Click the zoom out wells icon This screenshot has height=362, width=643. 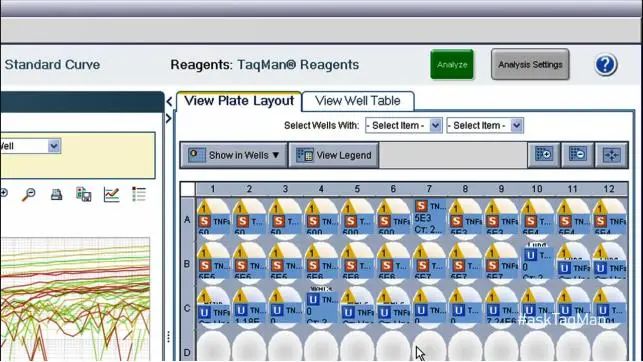pos(577,155)
